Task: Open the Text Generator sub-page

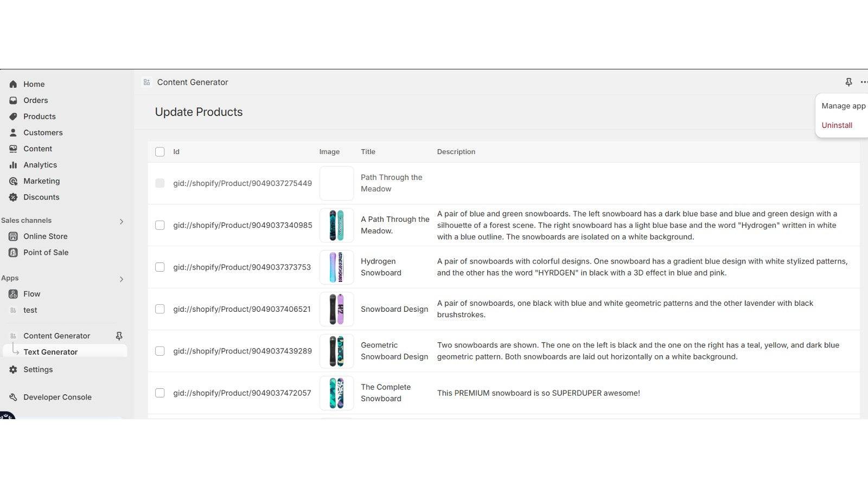Action: coord(50,352)
